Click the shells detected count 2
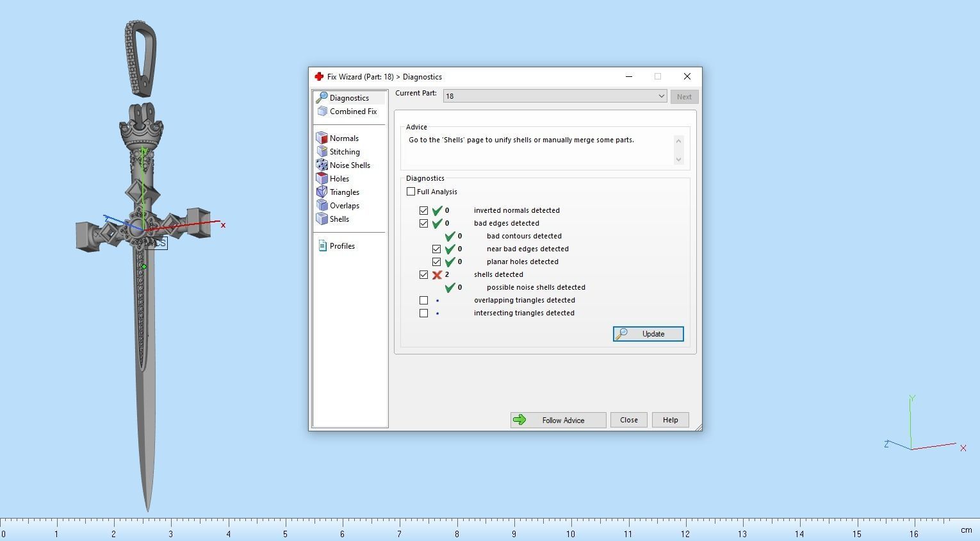980x541 pixels. 447,274
